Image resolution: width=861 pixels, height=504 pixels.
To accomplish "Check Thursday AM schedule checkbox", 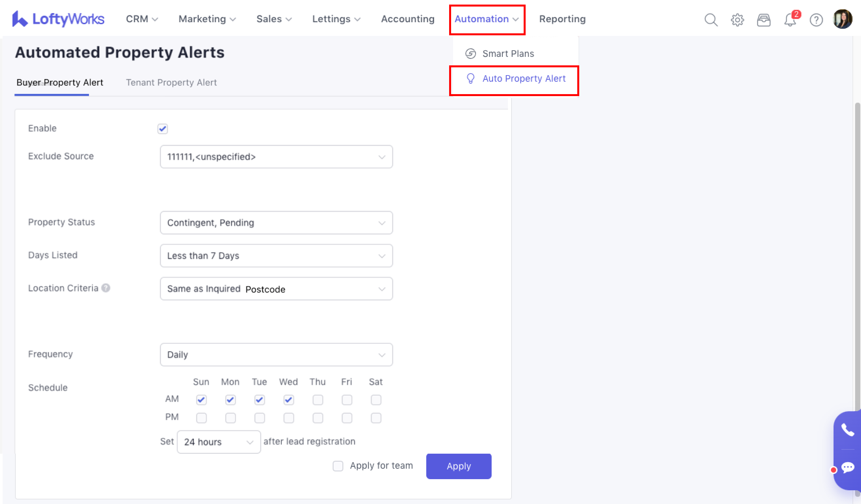I will 317,399.
